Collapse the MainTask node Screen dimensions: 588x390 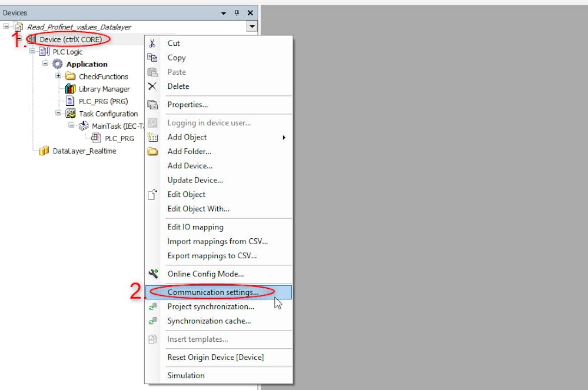pos(71,125)
